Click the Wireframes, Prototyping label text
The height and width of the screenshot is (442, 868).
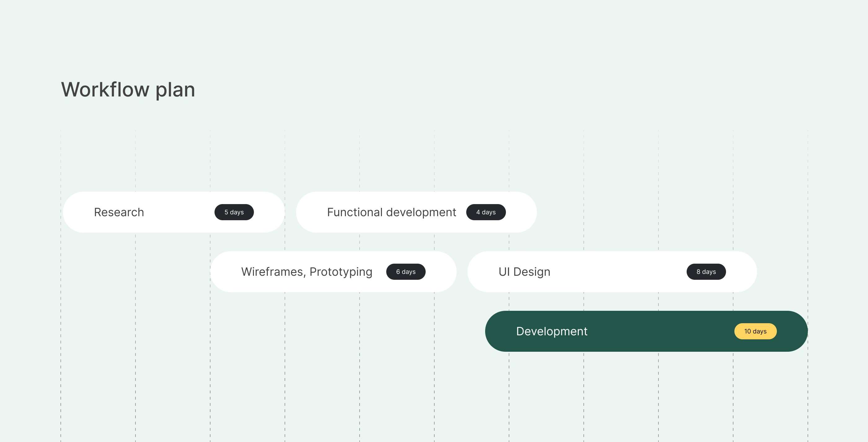click(x=307, y=272)
